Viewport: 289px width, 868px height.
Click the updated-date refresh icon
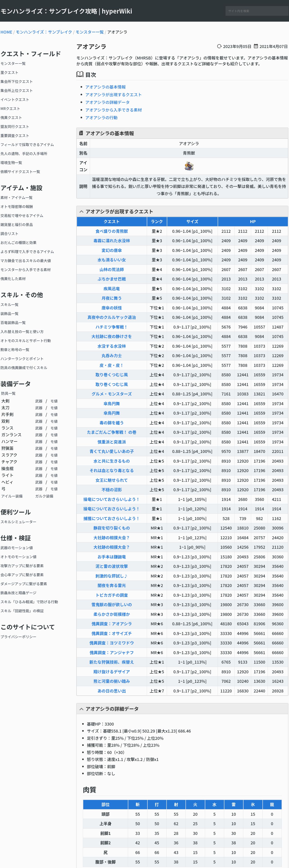219,46
